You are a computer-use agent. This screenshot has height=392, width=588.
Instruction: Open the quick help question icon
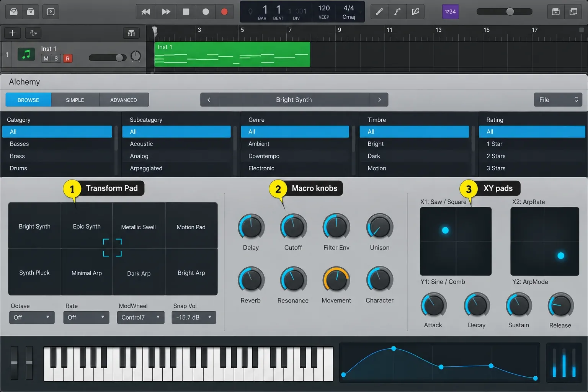[51, 12]
